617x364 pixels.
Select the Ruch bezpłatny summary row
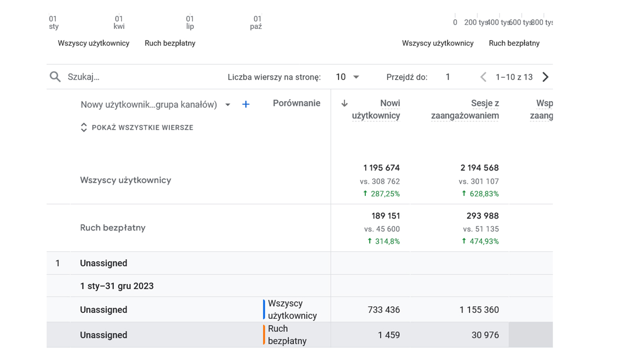click(x=113, y=228)
